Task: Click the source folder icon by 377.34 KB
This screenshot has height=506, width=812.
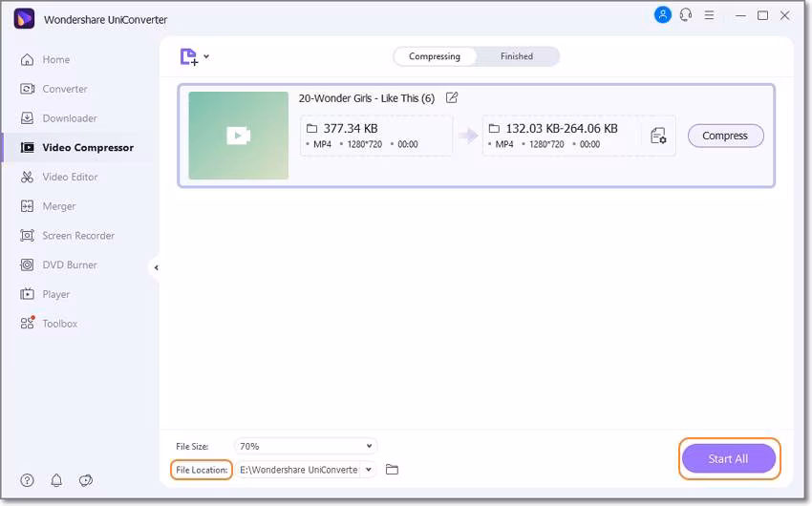Action: [x=311, y=128]
